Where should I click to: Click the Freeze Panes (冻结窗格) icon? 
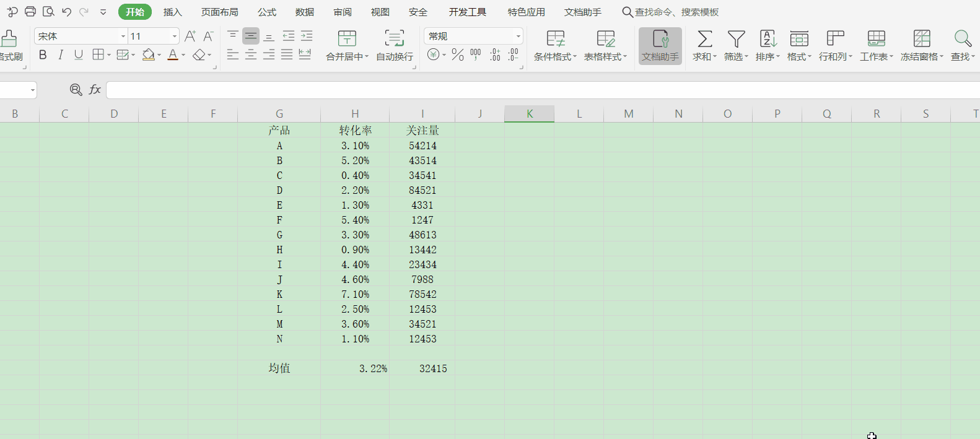(922, 39)
